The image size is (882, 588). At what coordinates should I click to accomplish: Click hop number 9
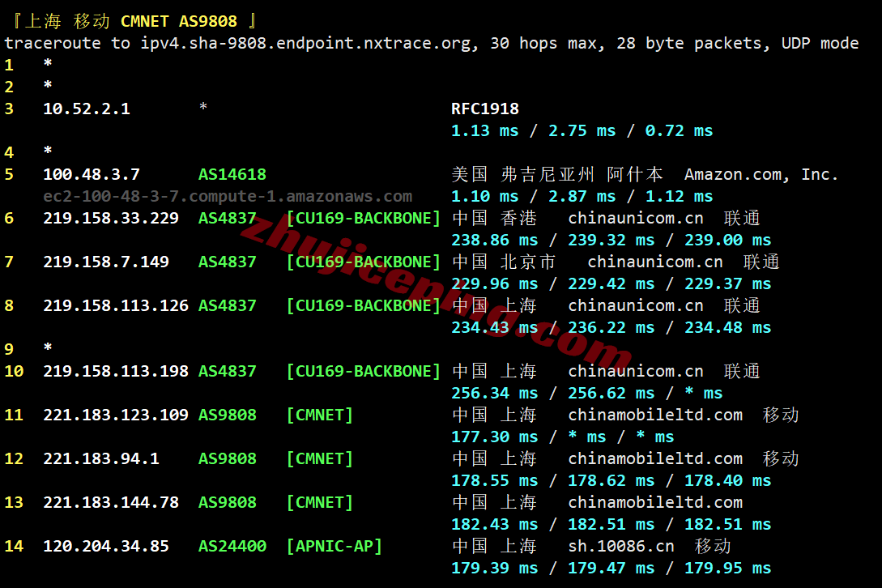tap(9, 349)
